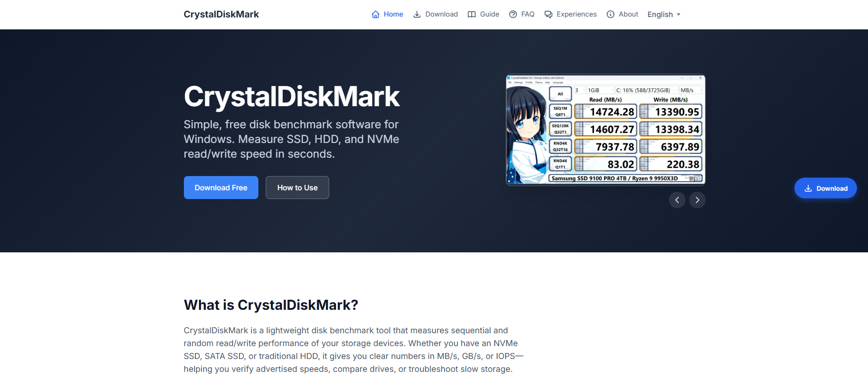Open the Download nav link
The width and height of the screenshot is (868, 376).
[435, 14]
